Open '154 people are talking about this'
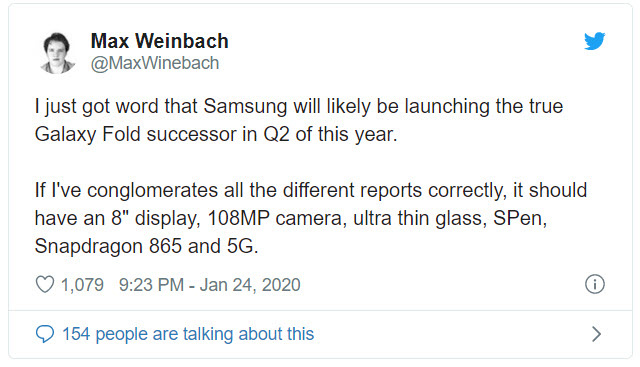640x367 pixels. 188,334
